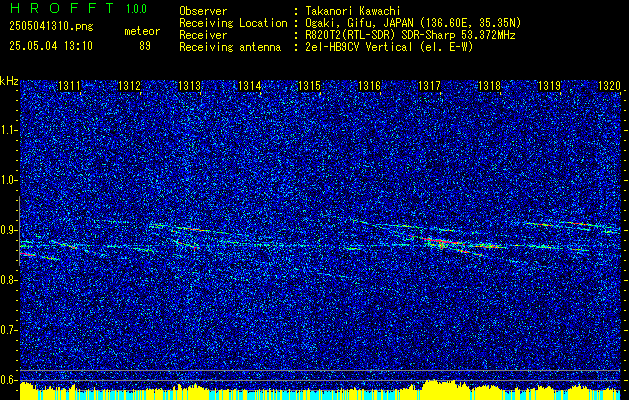Click the 1312 time marker

point(129,85)
